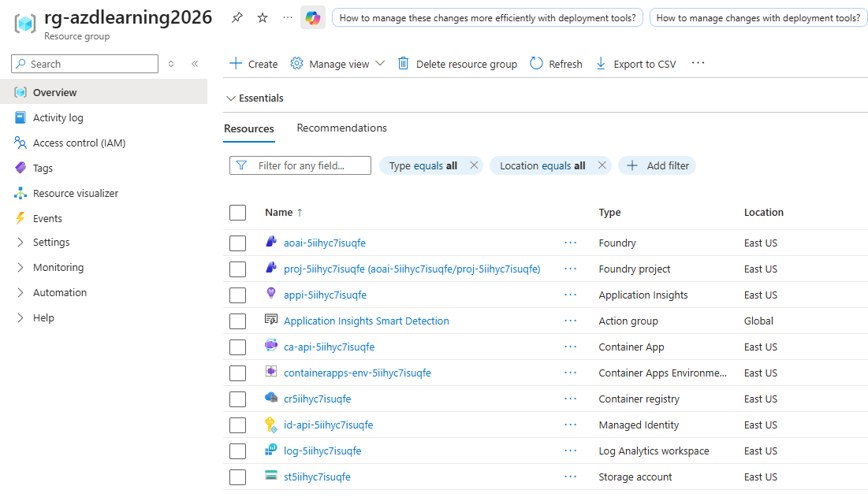Click the Application Insights Smart Detection row icon
Image resolution: width=868 pixels, height=497 pixels.
270,320
